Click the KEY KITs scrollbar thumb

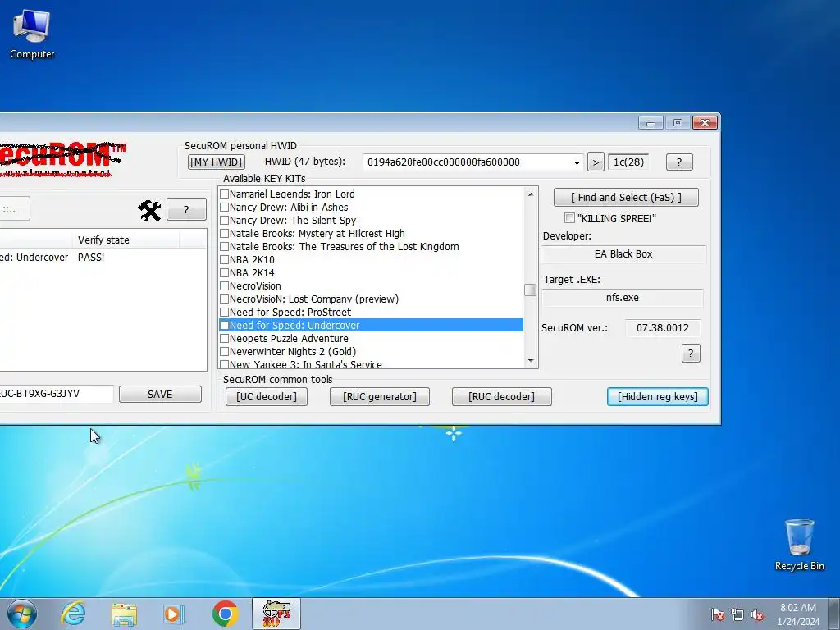click(531, 290)
